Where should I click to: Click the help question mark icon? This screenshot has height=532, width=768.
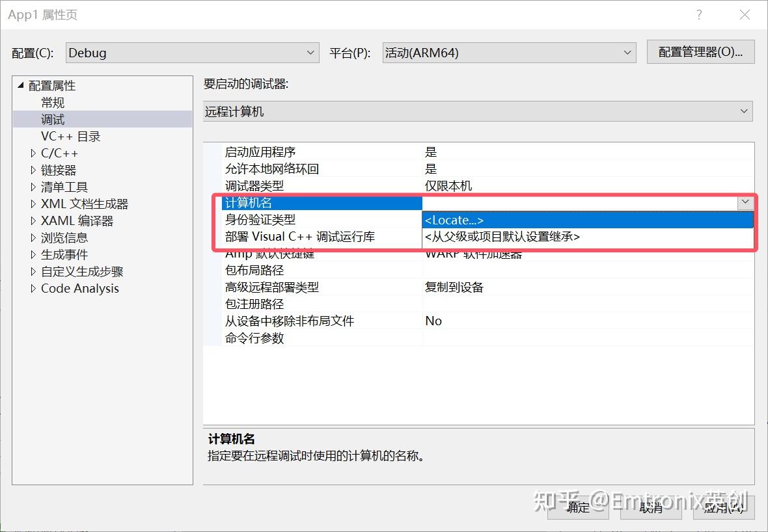click(698, 14)
